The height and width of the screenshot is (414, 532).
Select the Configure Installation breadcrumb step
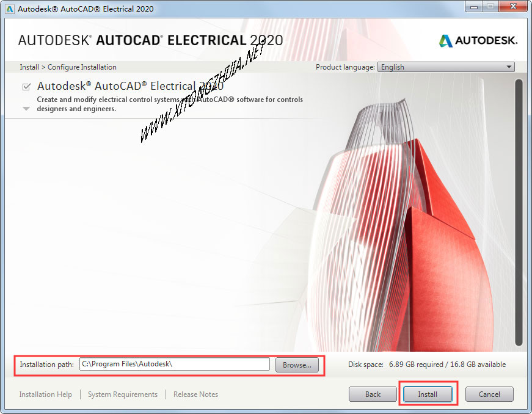(x=81, y=67)
